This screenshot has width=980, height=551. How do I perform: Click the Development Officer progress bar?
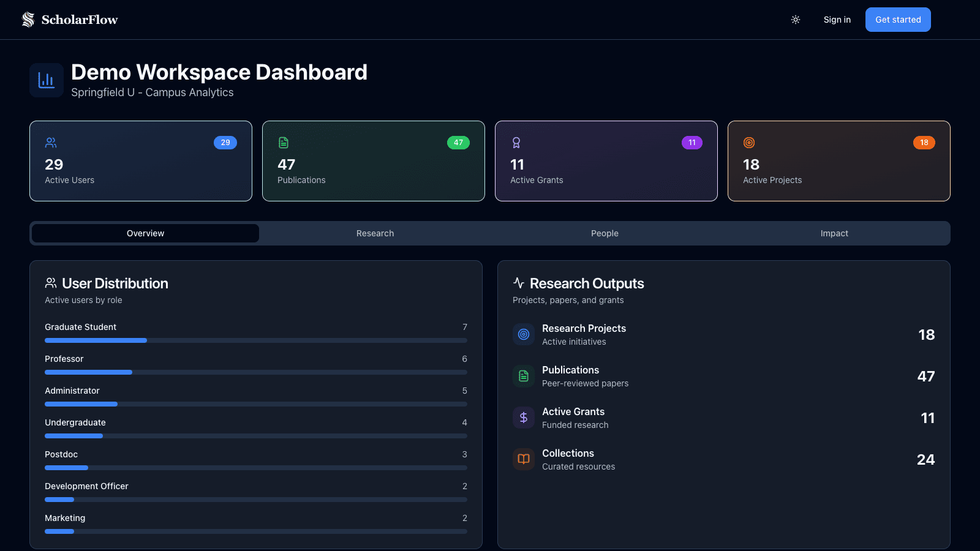256,500
